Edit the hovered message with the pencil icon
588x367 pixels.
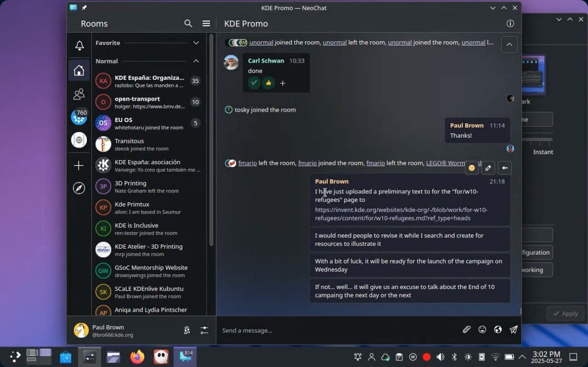(x=488, y=168)
